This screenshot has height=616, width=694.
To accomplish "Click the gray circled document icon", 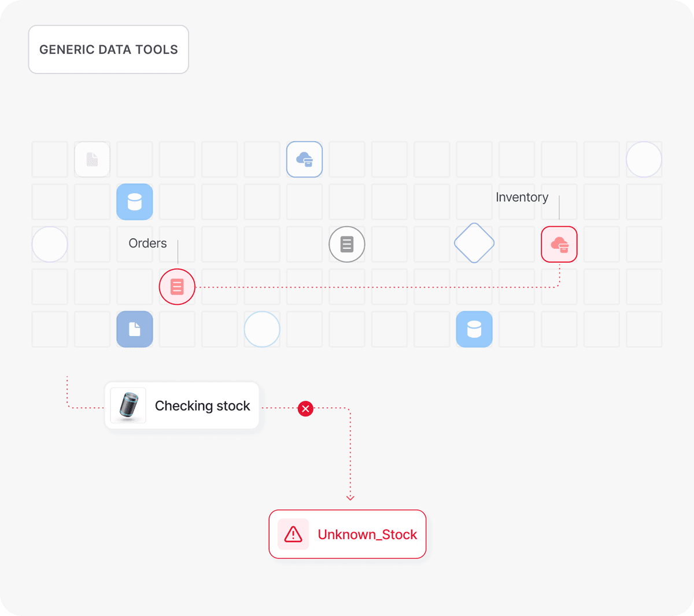I will pyautogui.click(x=347, y=244).
